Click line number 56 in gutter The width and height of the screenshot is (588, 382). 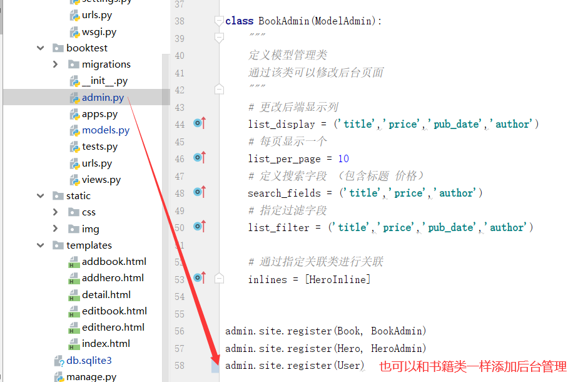click(180, 331)
